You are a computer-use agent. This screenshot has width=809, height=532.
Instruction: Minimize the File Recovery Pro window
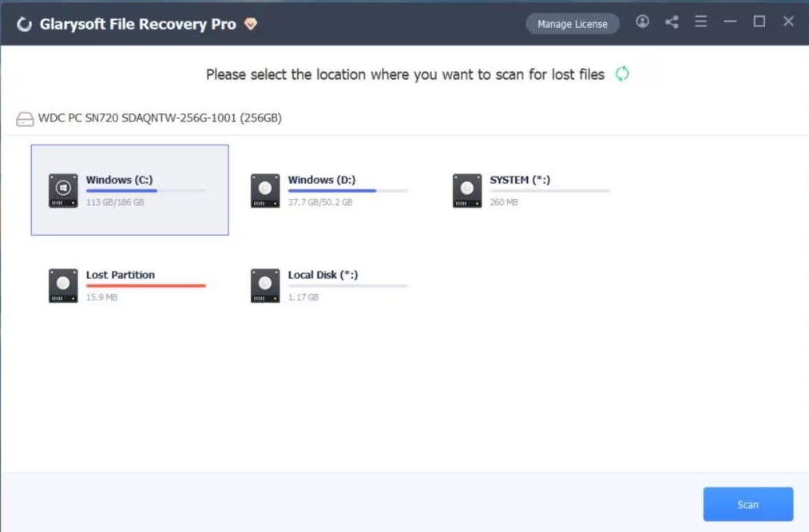point(730,22)
